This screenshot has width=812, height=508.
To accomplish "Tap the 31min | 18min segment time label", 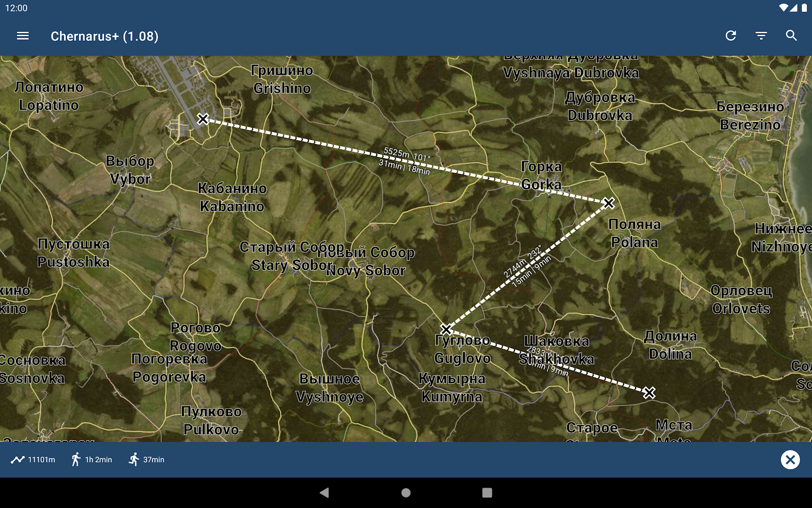I will coord(404,167).
